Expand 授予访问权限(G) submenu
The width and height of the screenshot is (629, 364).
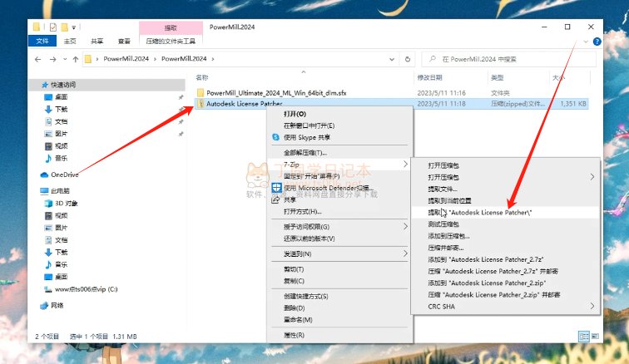[x=405, y=227]
